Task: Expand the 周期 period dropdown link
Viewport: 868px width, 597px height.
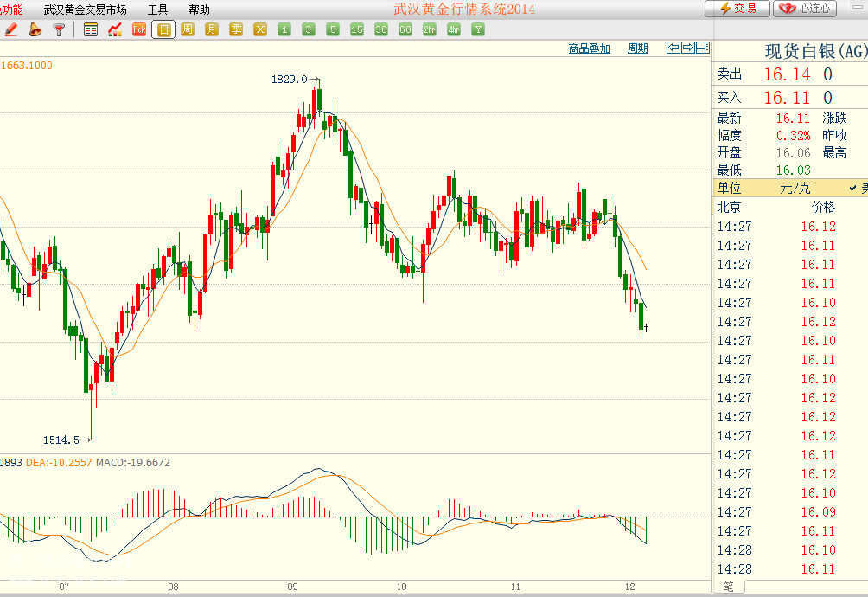Action: click(x=638, y=48)
